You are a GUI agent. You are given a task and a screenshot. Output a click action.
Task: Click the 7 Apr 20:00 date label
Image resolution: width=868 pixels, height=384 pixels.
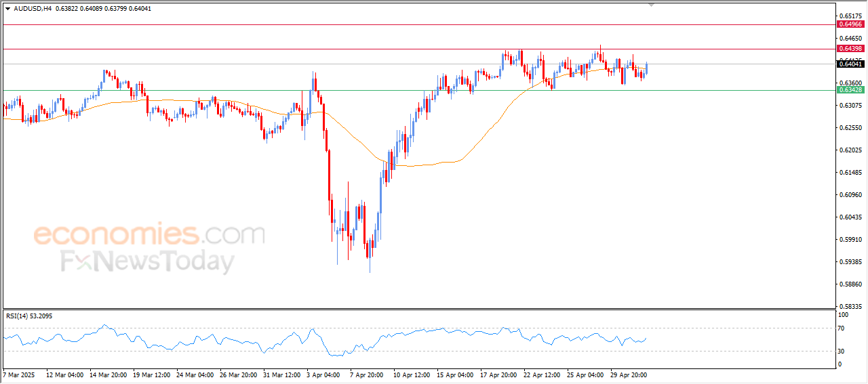click(366, 374)
